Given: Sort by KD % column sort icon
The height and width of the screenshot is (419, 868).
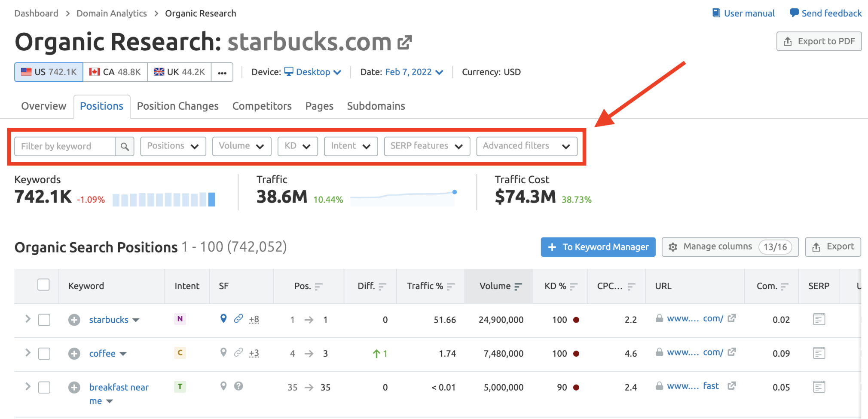Looking at the screenshot, I should [x=574, y=287].
